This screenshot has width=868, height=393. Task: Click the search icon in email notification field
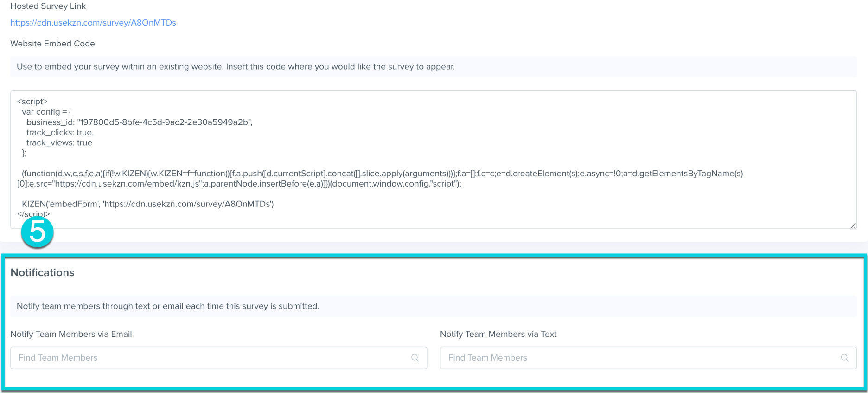pos(415,358)
